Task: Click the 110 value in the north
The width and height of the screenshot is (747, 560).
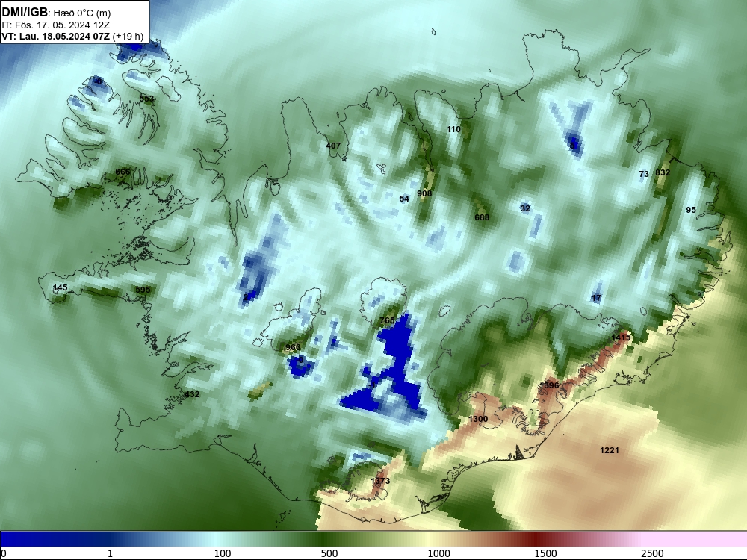Action: point(453,129)
